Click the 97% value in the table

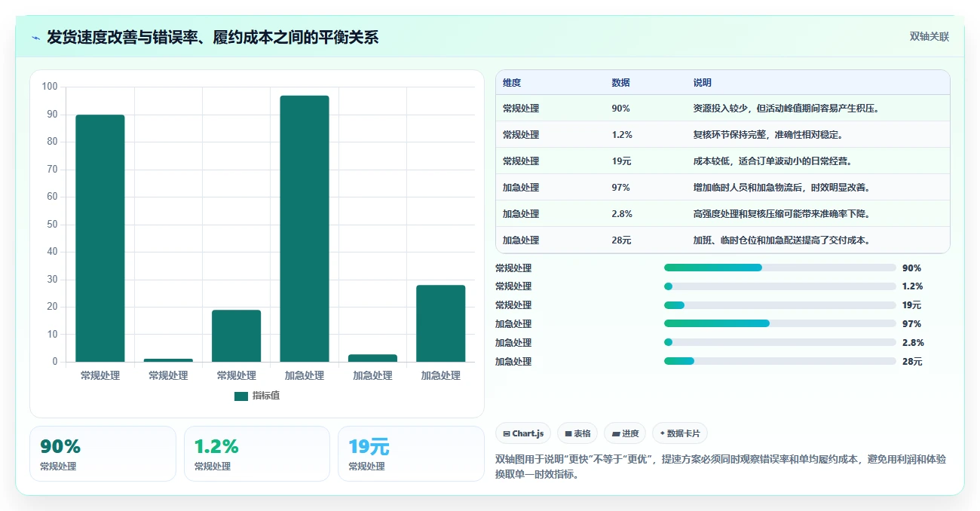(x=620, y=188)
